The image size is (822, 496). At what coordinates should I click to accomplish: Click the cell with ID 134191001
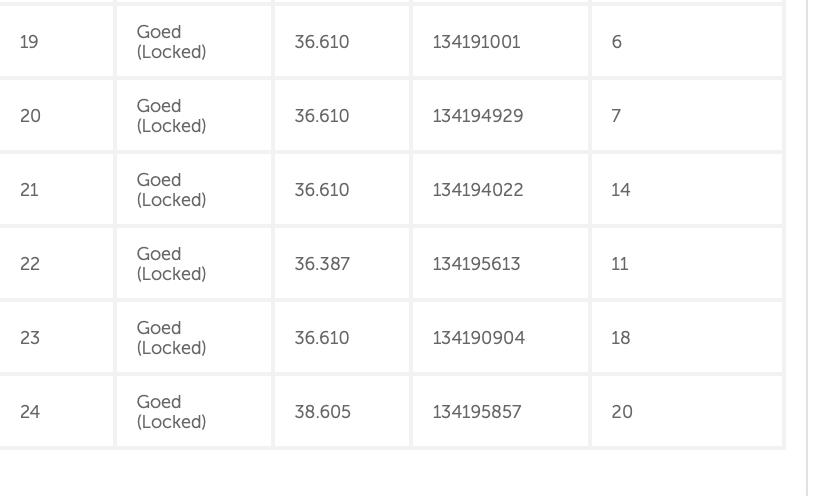[x=476, y=42]
